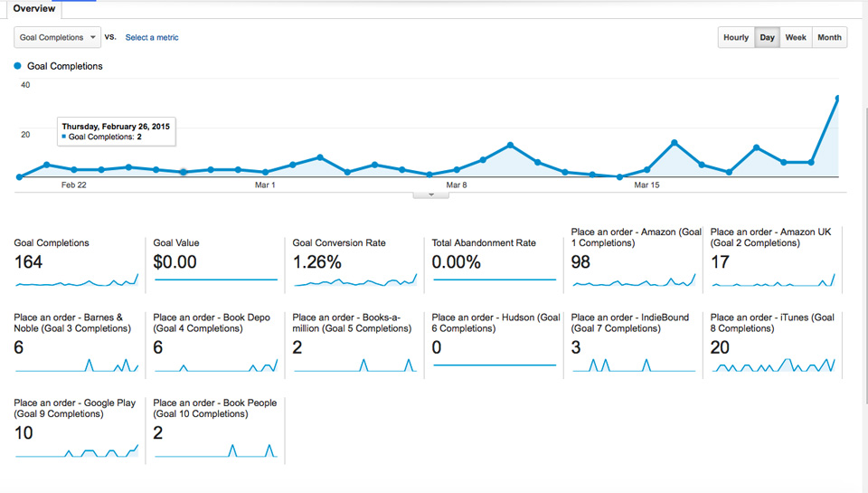The height and width of the screenshot is (493, 868).
Task: Click the Book People goal sparkline
Action: pos(215,450)
